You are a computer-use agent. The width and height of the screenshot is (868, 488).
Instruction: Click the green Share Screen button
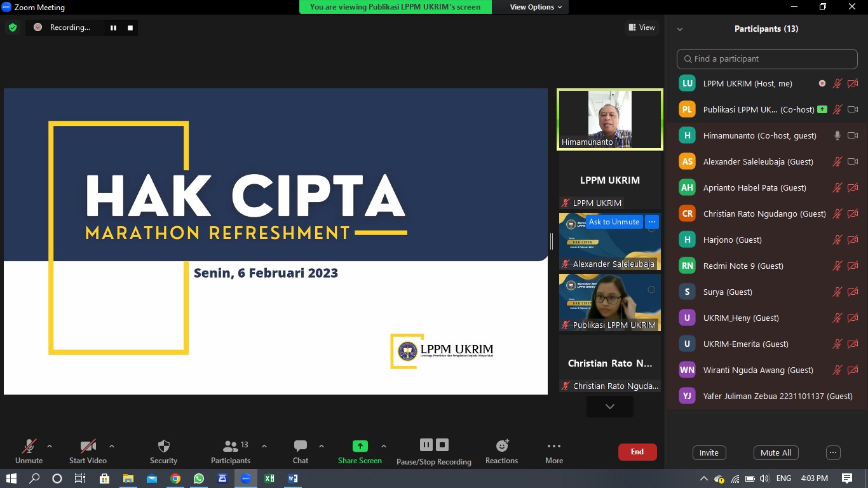point(360,451)
